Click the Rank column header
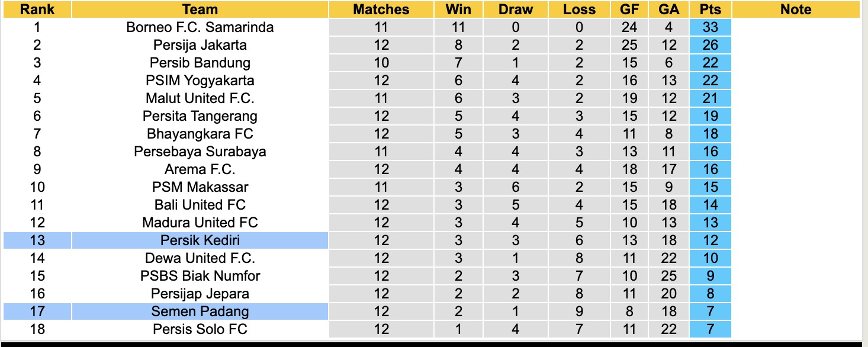Screen dimensions: 868x347 tap(37, 9)
